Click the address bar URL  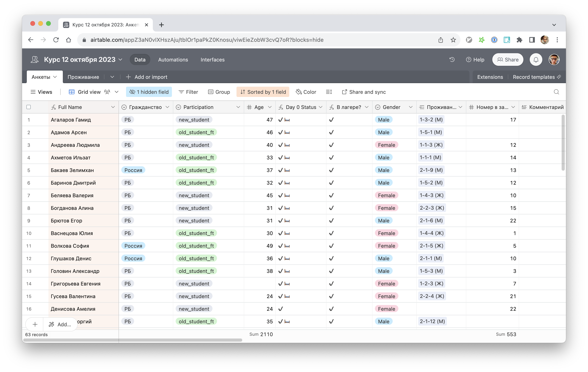(x=207, y=40)
